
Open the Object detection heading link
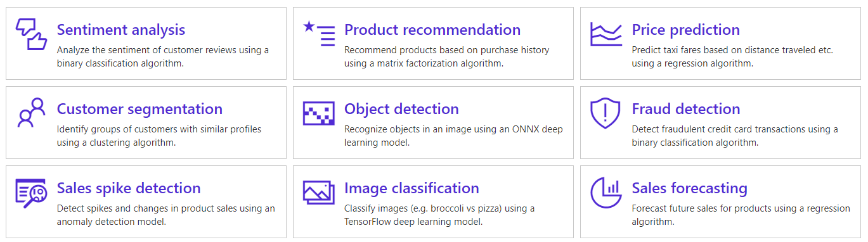click(401, 109)
